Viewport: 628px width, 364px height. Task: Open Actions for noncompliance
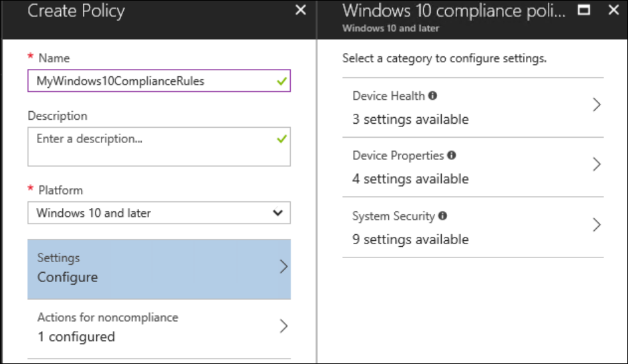point(159,328)
